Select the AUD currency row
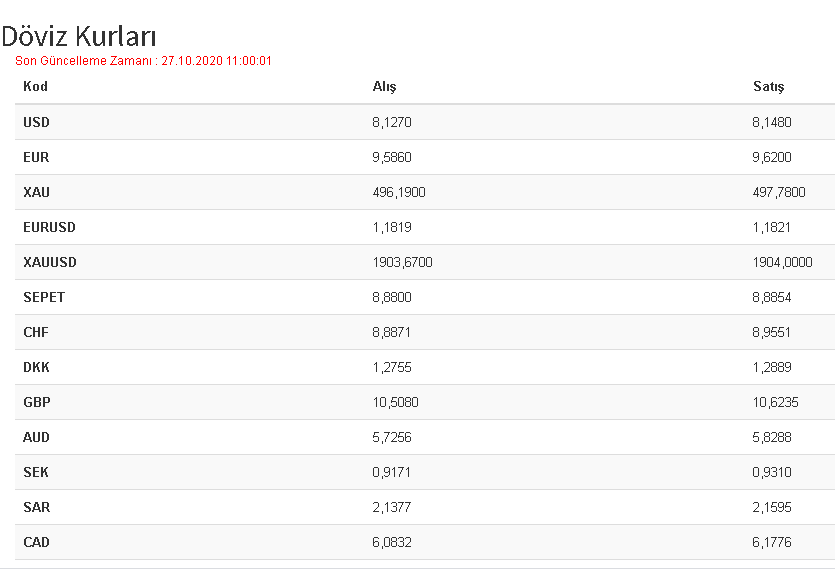The image size is (835, 575). click(425, 437)
